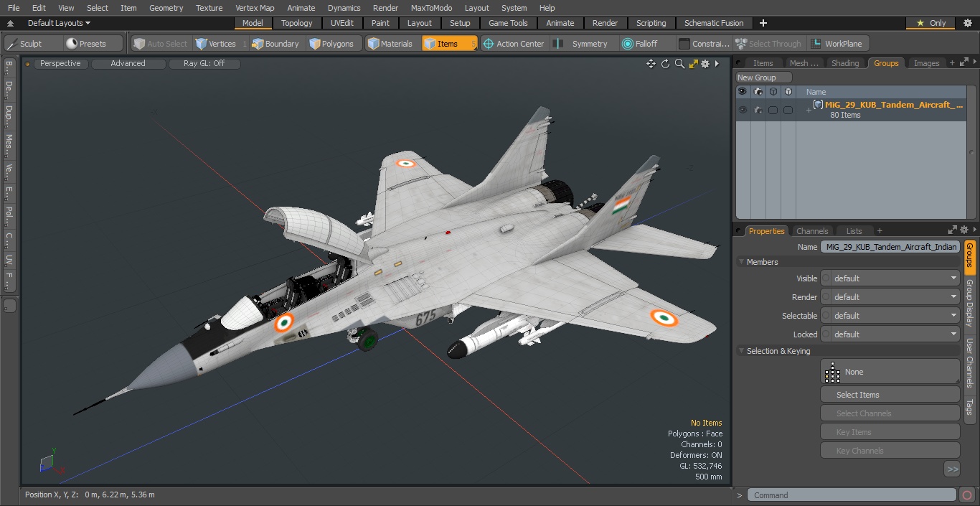Viewport: 980px width, 506px height.
Task: Open the Visible dropdown
Action: coord(890,278)
